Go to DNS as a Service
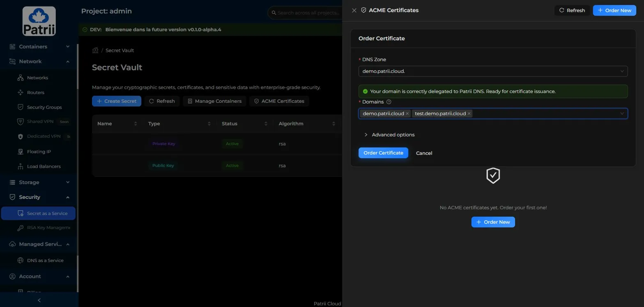 45,261
